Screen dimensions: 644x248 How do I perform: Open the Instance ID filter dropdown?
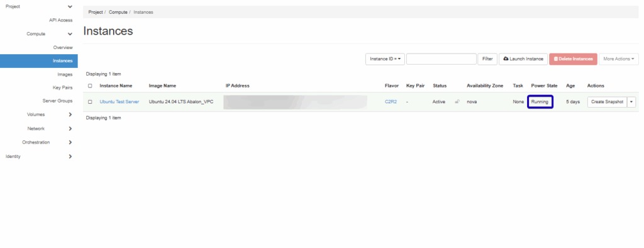coord(386,59)
